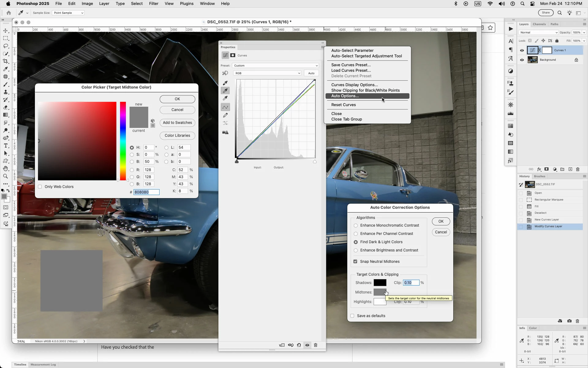Select Enhance Per Channel Contrast option
Screen dimensions: 588x368
point(356,234)
